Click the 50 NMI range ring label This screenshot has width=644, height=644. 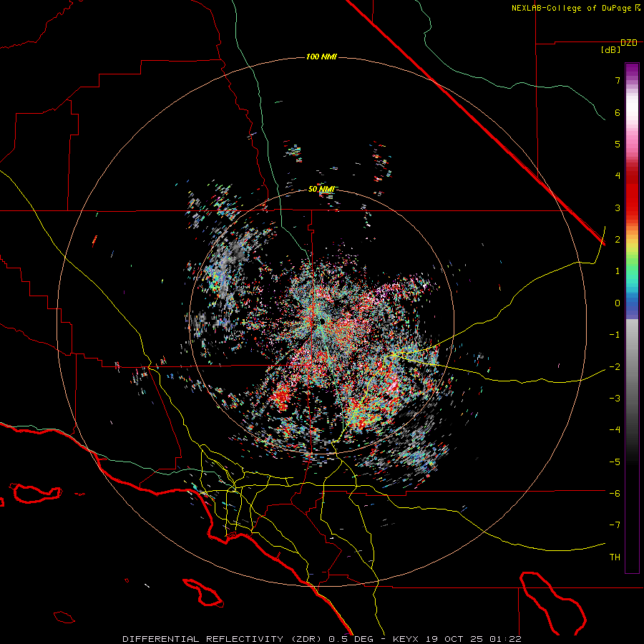click(321, 190)
